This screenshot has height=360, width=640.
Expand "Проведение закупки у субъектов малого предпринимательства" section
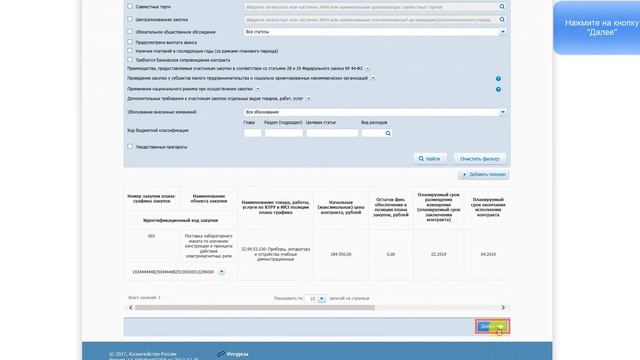click(373, 78)
